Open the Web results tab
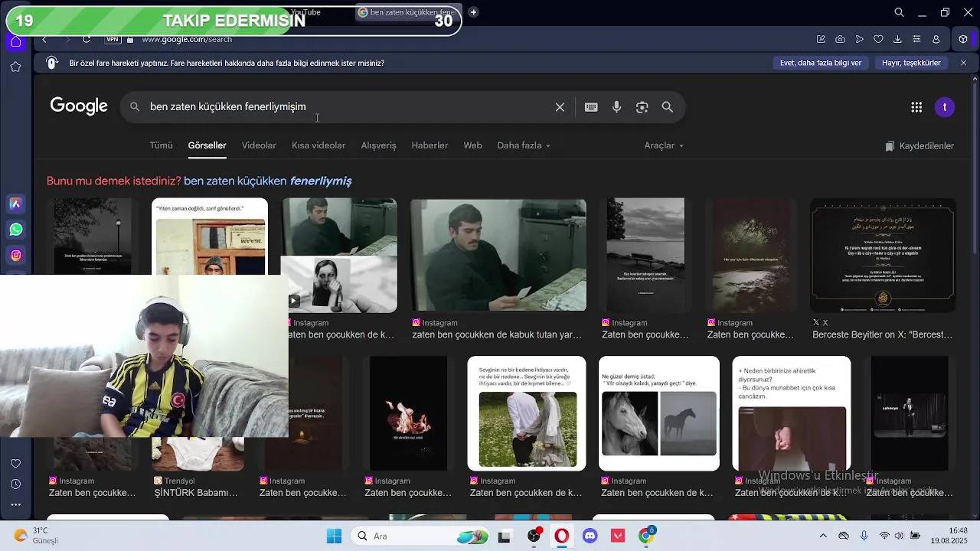The height and width of the screenshot is (551, 980). 472,145
